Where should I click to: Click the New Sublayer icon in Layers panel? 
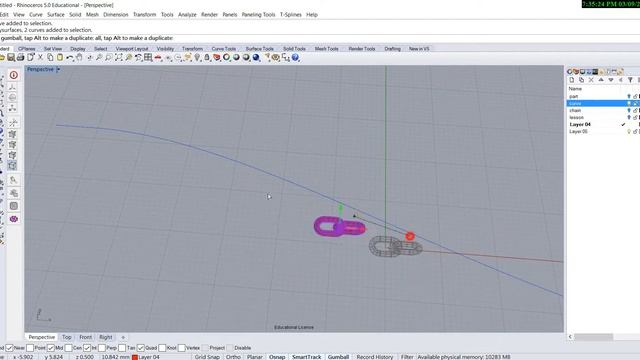pyautogui.click(x=581, y=80)
